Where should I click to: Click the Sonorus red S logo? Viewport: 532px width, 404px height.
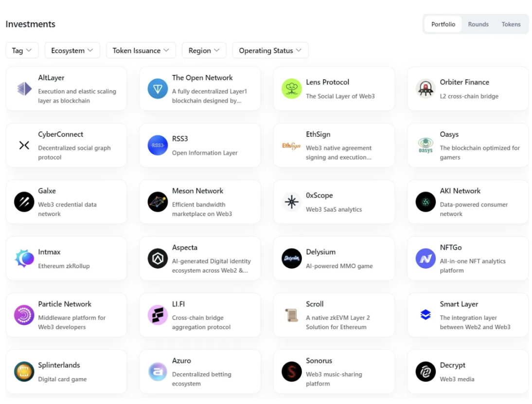(291, 371)
